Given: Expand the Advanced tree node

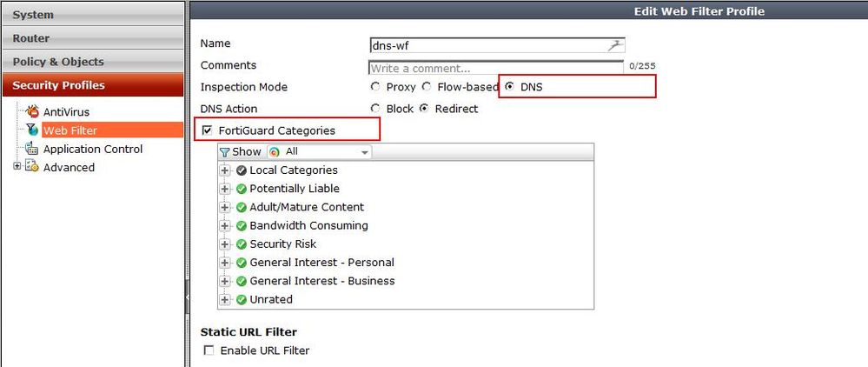Looking at the screenshot, I should (17, 166).
